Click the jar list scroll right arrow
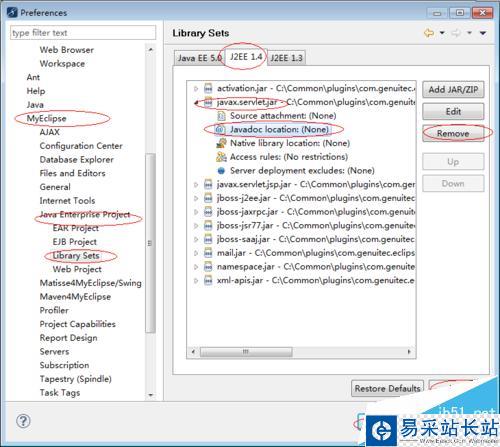Image resolution: width=500 pixels, height=447 pixels. [409, 352]
